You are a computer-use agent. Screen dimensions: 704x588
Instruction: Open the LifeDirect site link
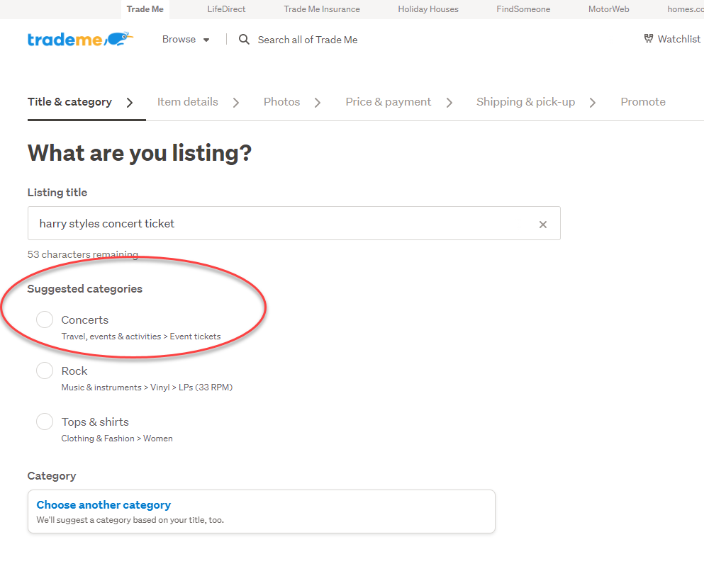coord(226,9)
